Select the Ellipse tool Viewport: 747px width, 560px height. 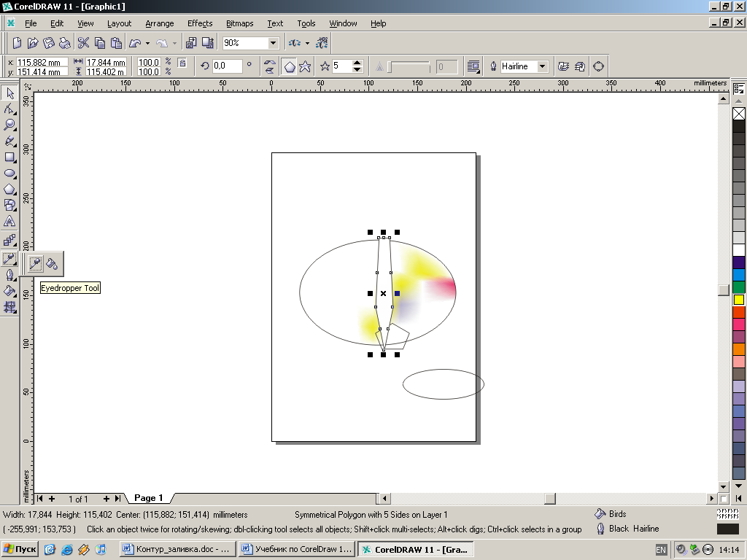coord(9,174)
